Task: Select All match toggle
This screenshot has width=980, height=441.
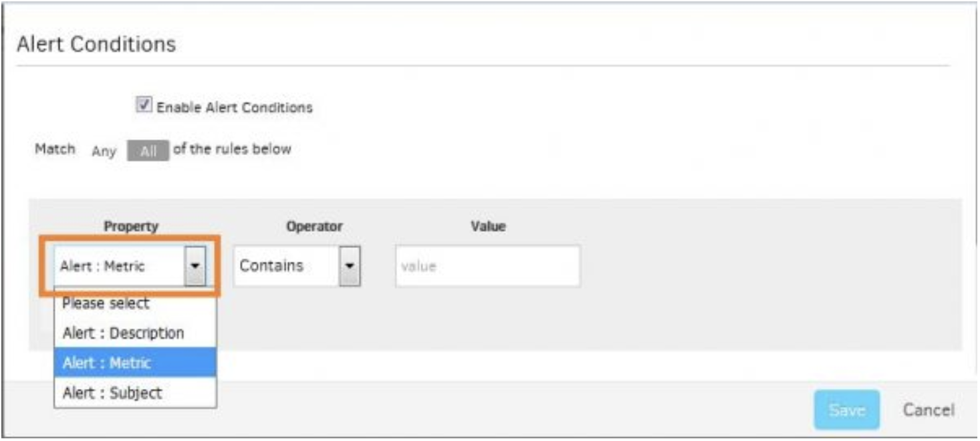Action: pyautogui.click(x=148, y=151)
